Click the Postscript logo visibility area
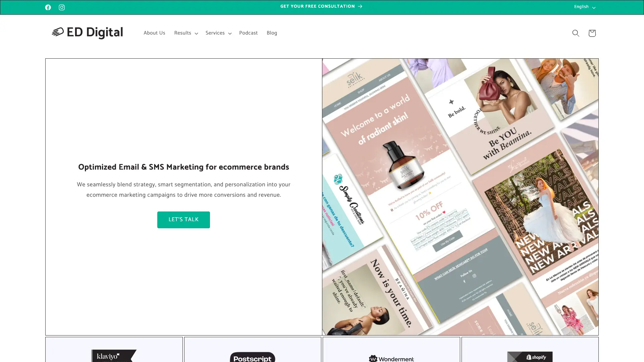The image size is (644, 362). [252, 356]
